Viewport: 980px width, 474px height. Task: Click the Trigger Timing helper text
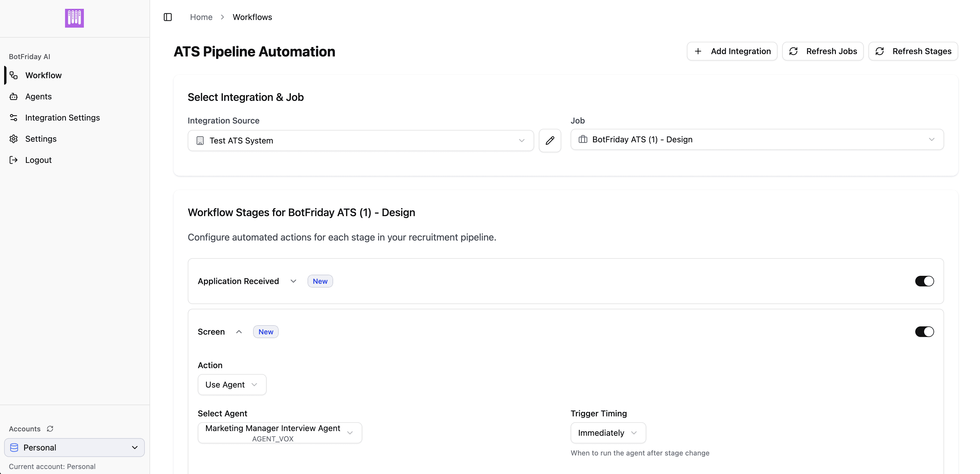(x=640, y=453)
